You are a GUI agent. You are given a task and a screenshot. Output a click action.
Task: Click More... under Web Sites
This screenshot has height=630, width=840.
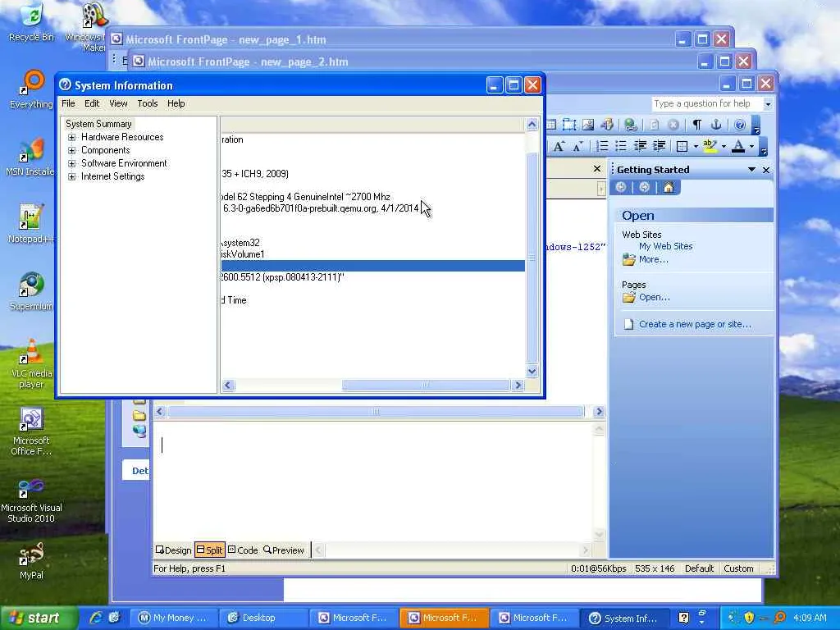tap(653, 259)
